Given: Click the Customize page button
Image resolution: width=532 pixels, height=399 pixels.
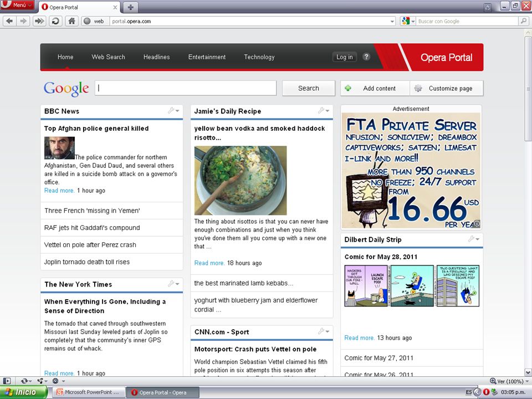Looking at the screenshot, I should [446, 88].
